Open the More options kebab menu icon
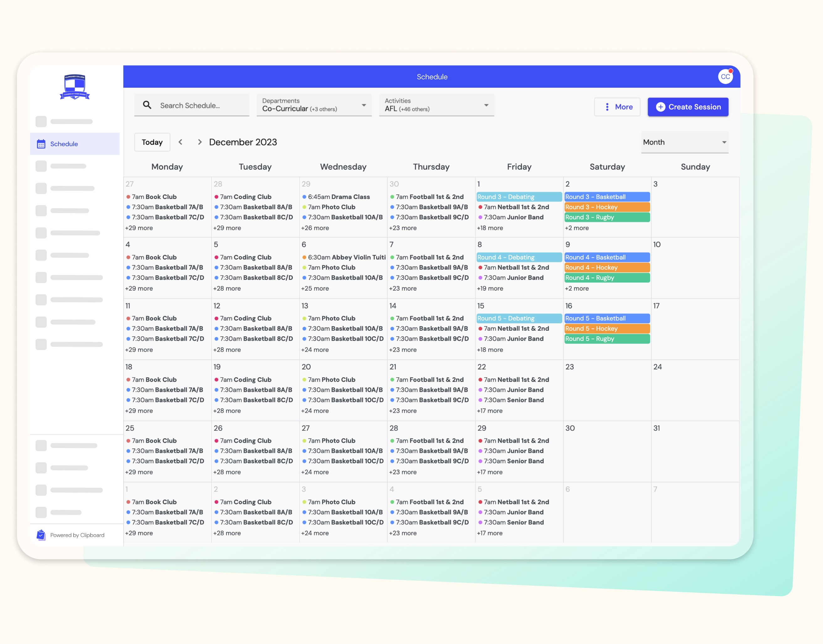The image size is (823, 644). 607,107
